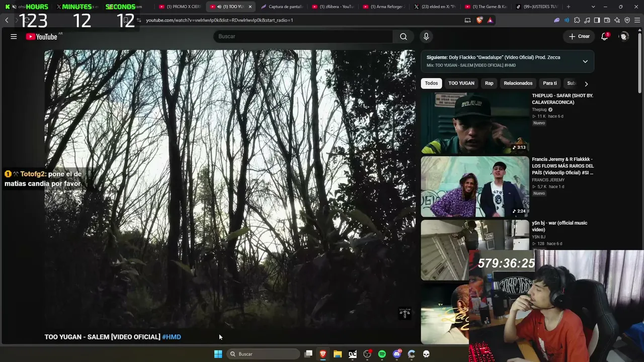This screenshot has width=644, height=362.
Task: Open Spotify from the taskbar
Action: (x=382, y=354)
